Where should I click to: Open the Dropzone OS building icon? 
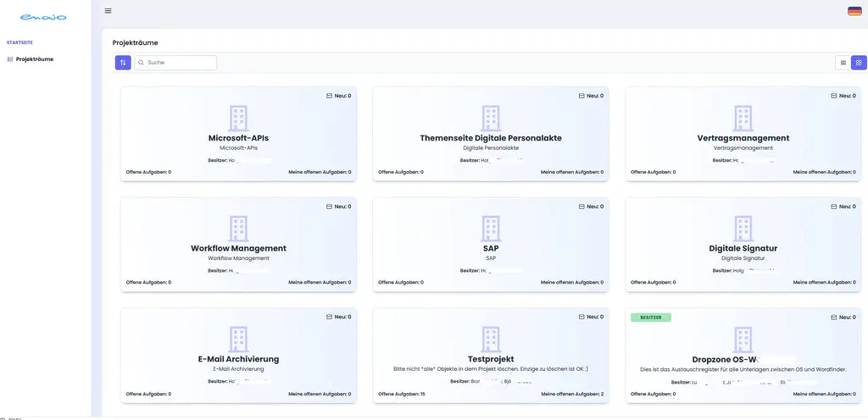click(x=743, y=340)
